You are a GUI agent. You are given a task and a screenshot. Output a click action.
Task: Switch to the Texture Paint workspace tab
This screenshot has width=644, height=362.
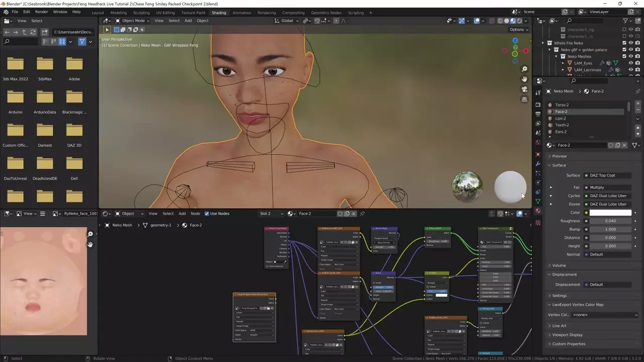(x=193, y=13)
